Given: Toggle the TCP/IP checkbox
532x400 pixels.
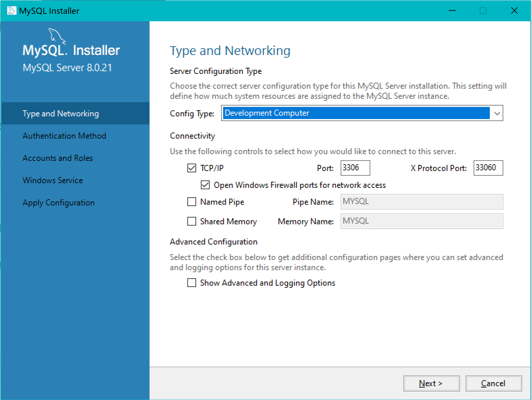Looking at the screenshot, I should pyautogui.click(x=191, y=168).
